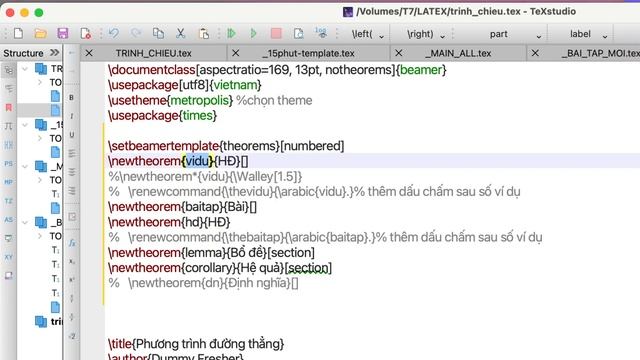Cut selection with the scissors icon
This screenshot has width=640, height=360.
point(180,33)
